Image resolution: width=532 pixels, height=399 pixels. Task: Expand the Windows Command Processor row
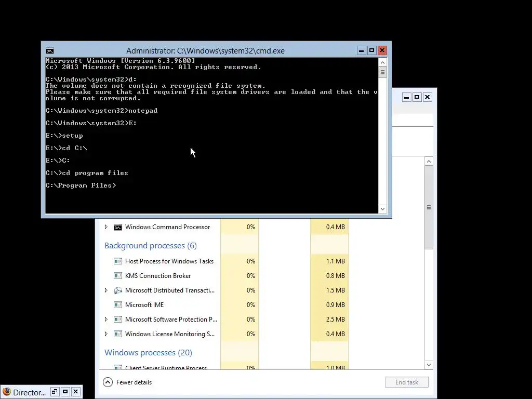pos(106,227)
